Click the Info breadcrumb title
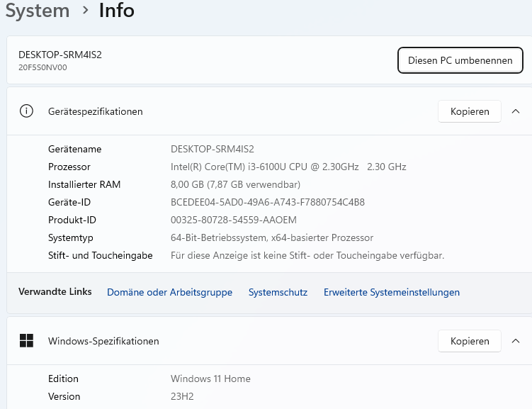Image resolution: width=532 pixels, height=409 pixels. 117,10
